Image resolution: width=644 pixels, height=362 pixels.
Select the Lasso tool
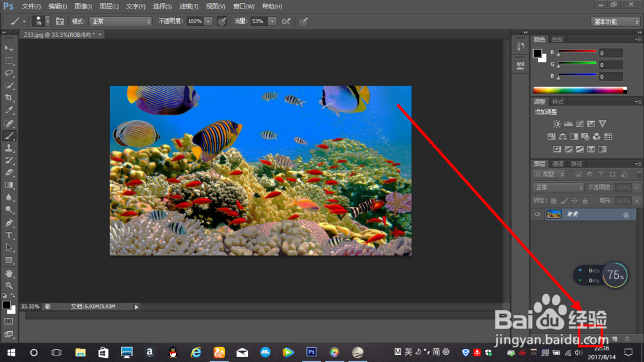8,73
